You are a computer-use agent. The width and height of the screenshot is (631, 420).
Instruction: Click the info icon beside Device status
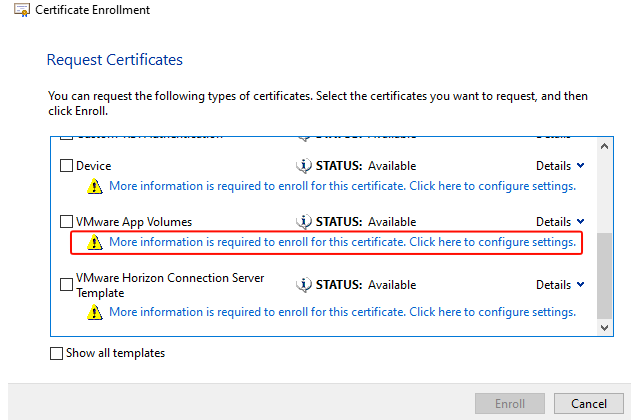[304, 165]
